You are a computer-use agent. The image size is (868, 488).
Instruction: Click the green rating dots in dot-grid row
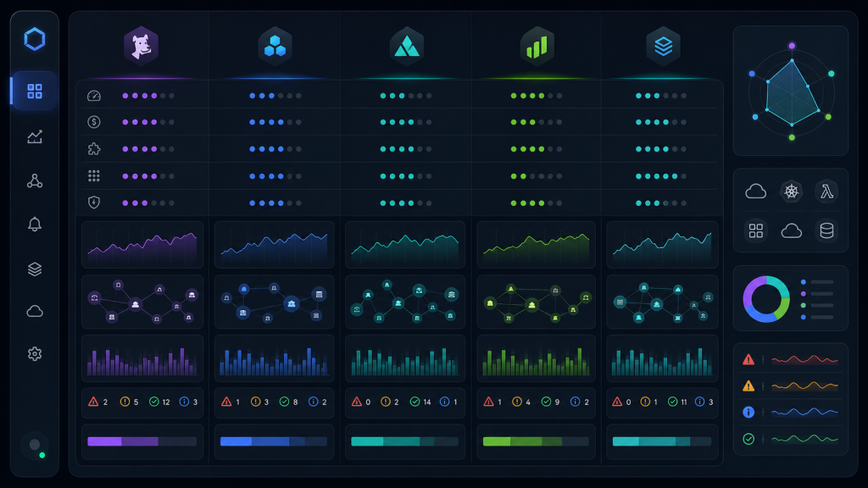(x=537, y=176)
